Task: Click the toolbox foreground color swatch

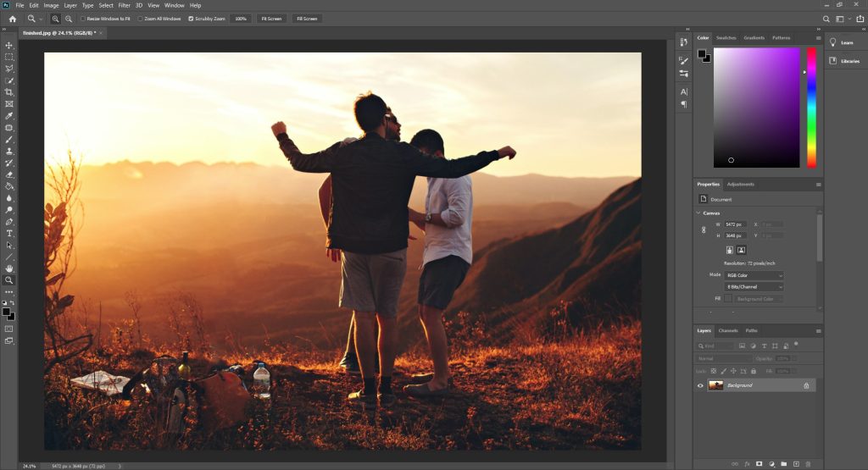Action: [x=7, y=312]
